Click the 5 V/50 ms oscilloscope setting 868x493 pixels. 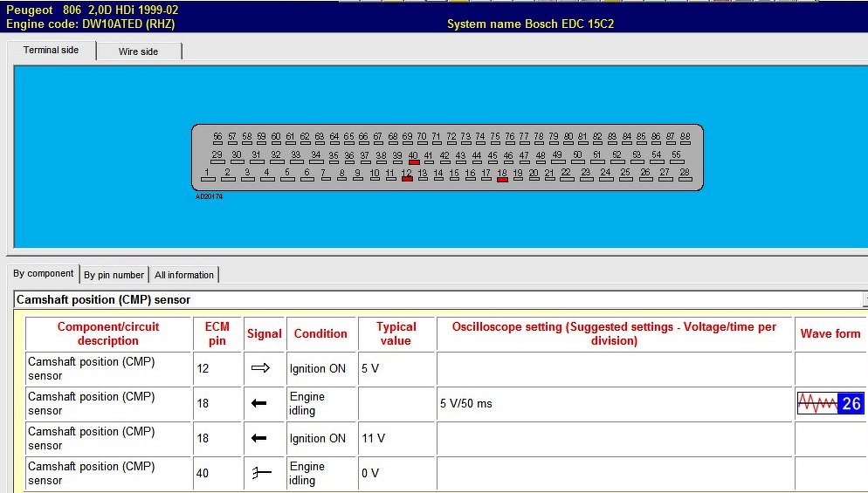click(x=466, y=403)
